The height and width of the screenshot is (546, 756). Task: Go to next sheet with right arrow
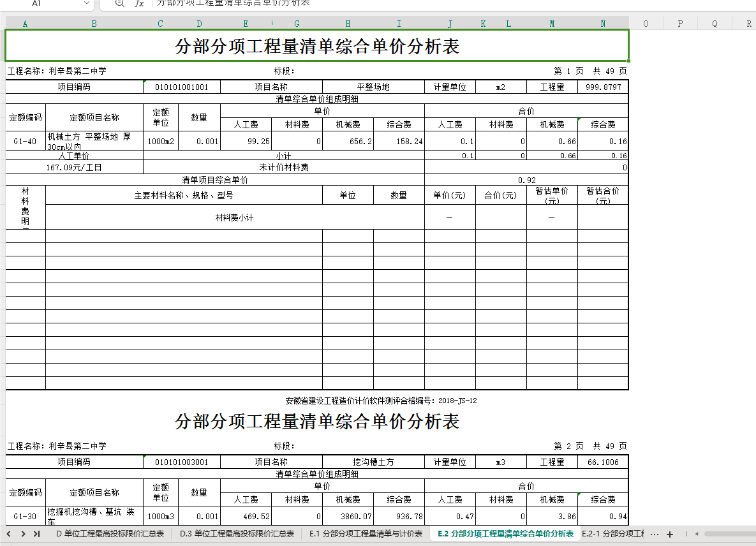23,534
